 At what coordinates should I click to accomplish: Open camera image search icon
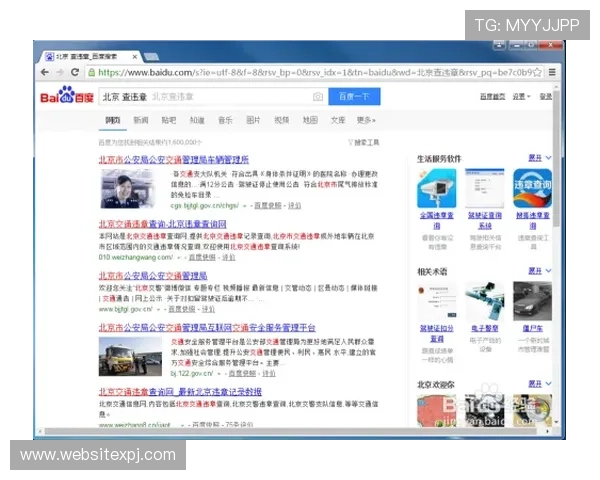(318, 96)
